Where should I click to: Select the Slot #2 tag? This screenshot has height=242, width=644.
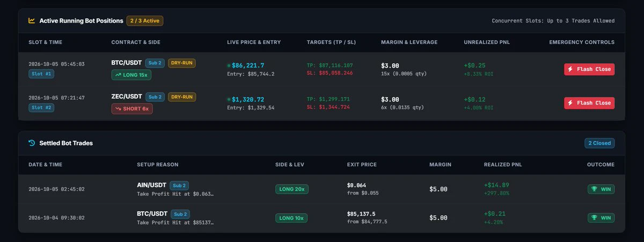coord(41,107)
